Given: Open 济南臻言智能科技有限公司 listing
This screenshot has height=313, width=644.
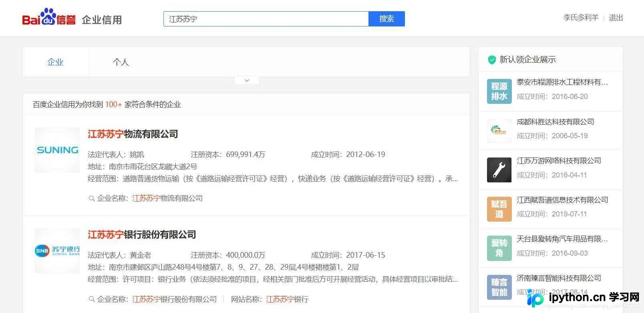Looking at the screenshot, I should (x=559, y=278).
